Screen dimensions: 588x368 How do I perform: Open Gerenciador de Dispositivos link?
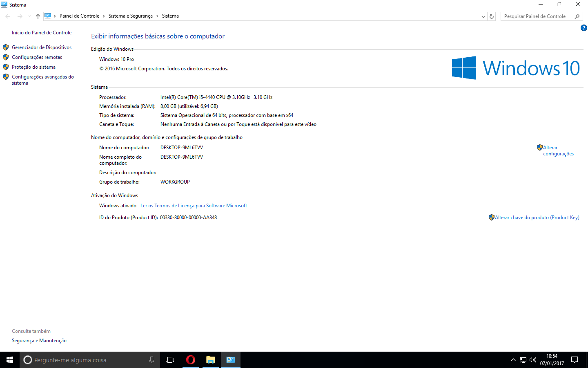click(42, 47)
